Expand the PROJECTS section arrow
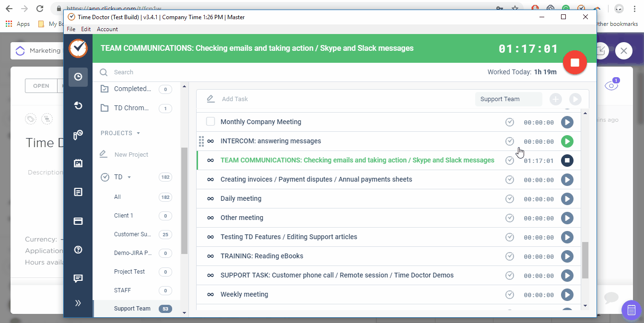 pyautogui.click(x=139, y=133)
